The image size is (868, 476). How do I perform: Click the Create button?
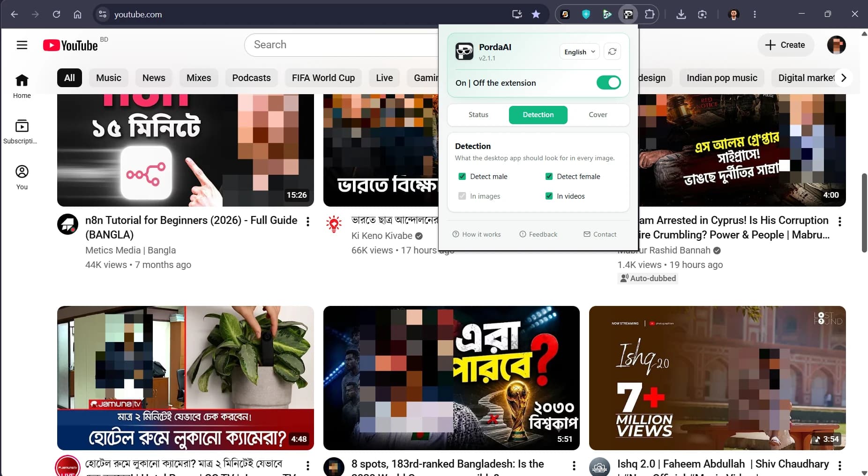(785, 45)
